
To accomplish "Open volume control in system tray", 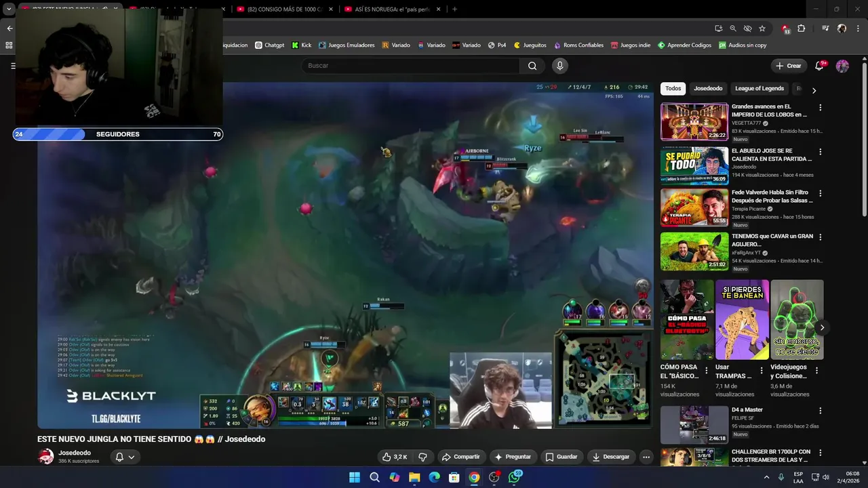I will click(x=827, y=477).
